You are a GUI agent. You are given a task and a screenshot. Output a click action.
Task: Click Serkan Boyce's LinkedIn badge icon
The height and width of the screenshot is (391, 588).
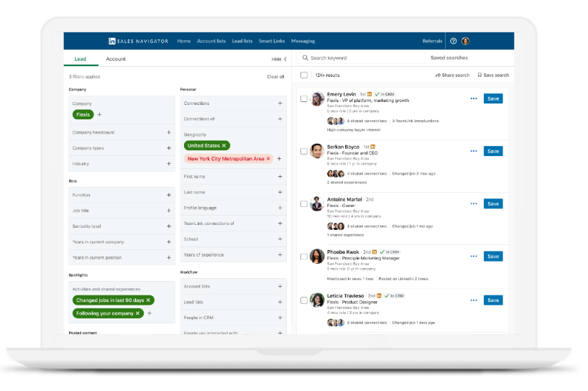(x=373, y=147)
